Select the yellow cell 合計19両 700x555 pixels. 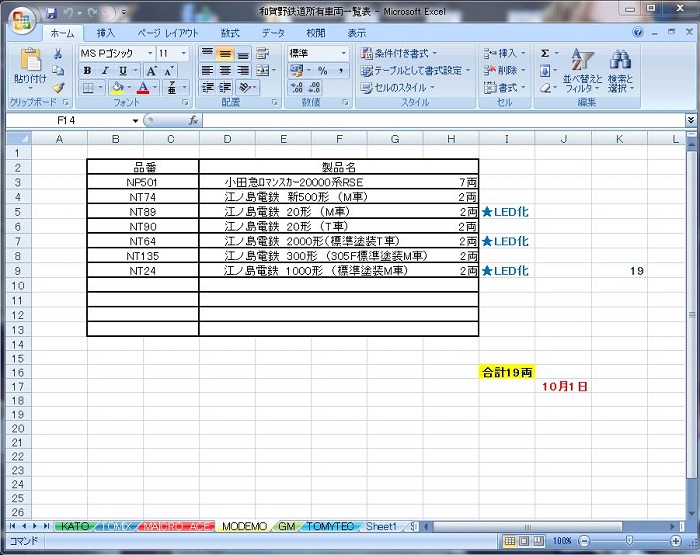tap(507, 372)
